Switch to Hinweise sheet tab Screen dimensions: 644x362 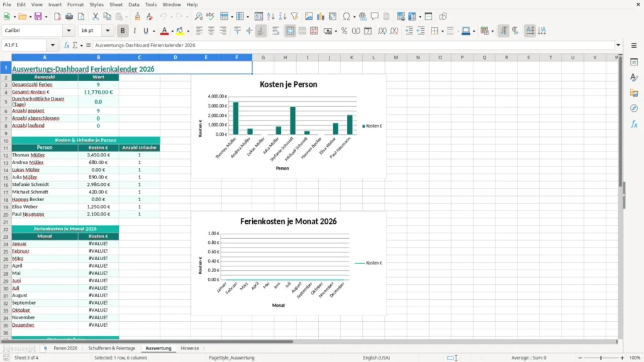coord(190,348)
